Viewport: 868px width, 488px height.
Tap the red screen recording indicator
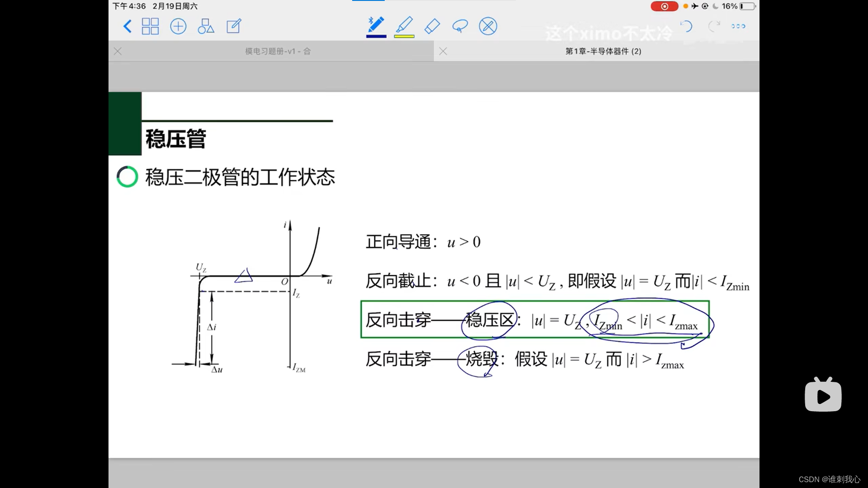[x=664, y=6]
